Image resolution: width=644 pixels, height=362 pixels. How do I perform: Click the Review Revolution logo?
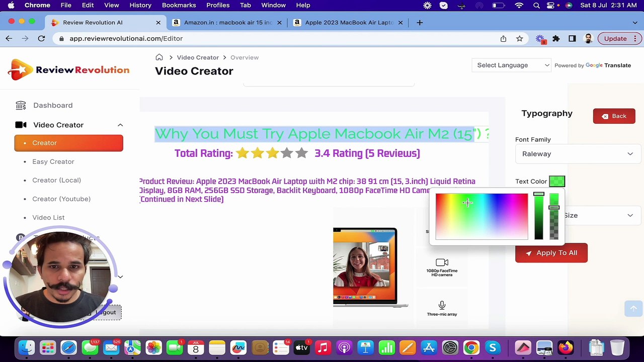[69, 70]
